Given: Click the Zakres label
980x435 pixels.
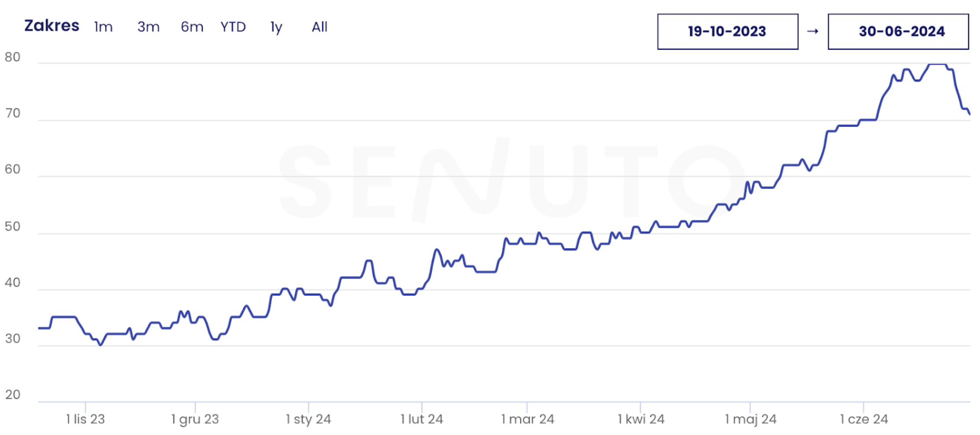Looking at the screenshot, I should (51, 26).
